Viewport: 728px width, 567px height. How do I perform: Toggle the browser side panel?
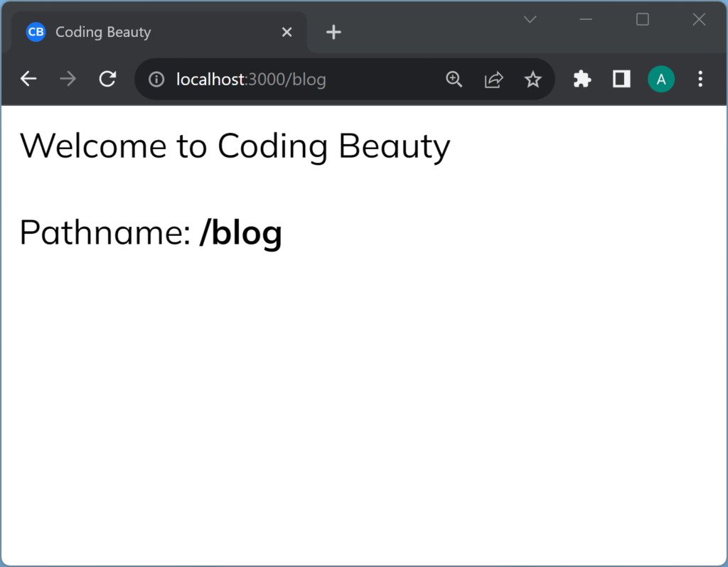[x=621, y=80]
